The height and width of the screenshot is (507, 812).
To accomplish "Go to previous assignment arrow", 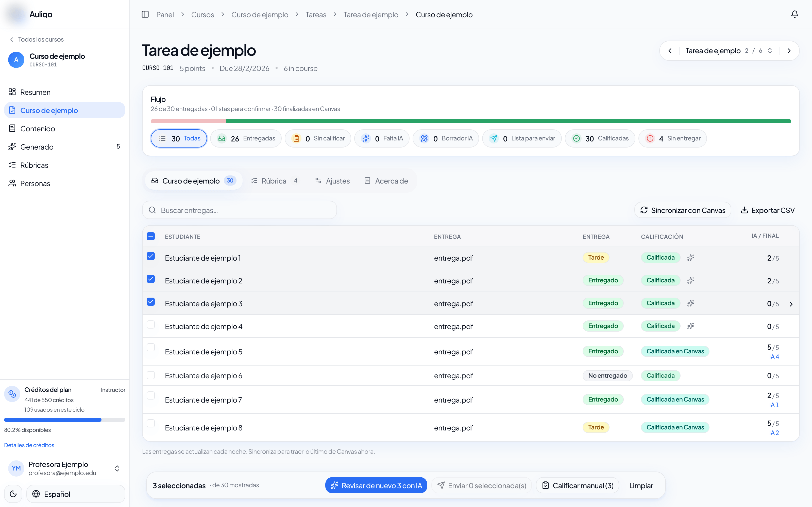I will pos(670,51).
